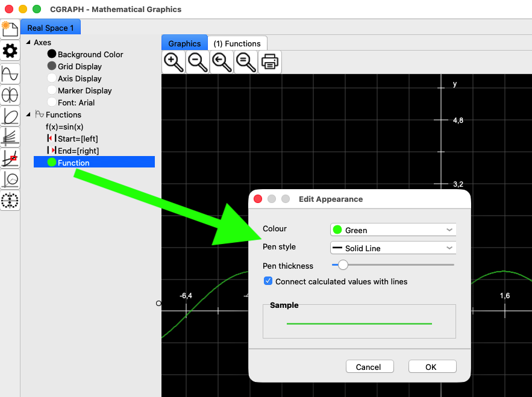Switch to the (1) Functions tab
The height and width of the screenshot is (397, 532).
click(x=237, y=43)
